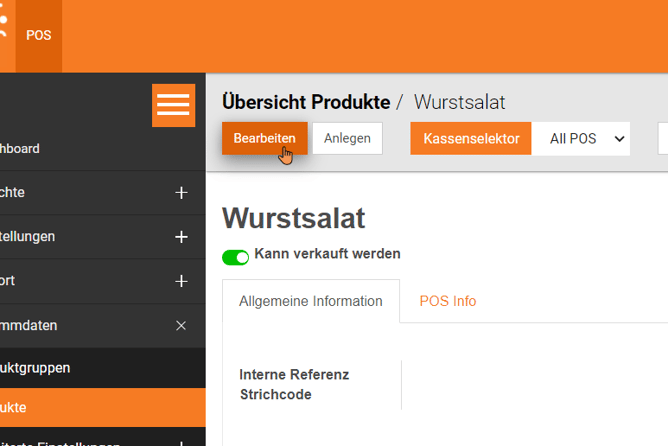Select the Allgemeine Information tab
This screenshot has width=668, height=446.
click(310, 301)
